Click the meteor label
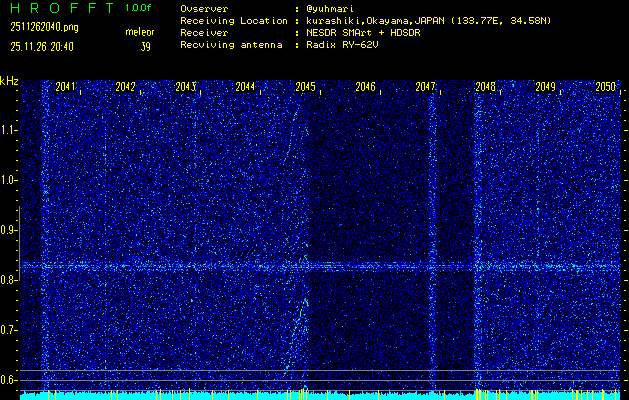The width and height of the screenshot is (629, 400). tap(140, 32)
